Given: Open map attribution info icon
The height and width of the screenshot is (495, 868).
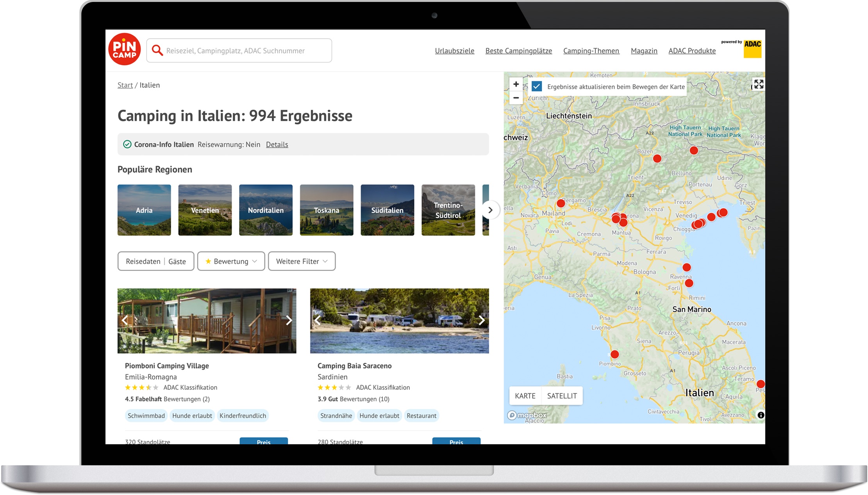Looking at the screenshot, I should 761,415.
